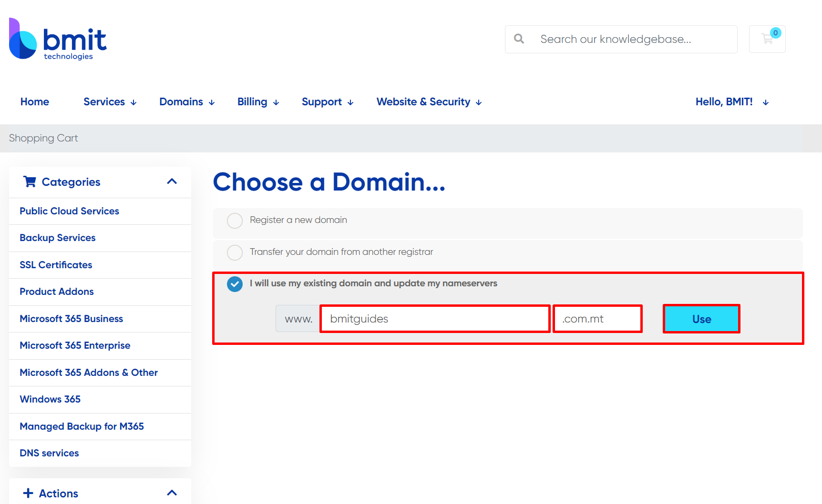
Task: Click the bmit technologies logo
Action: [58, 39]
